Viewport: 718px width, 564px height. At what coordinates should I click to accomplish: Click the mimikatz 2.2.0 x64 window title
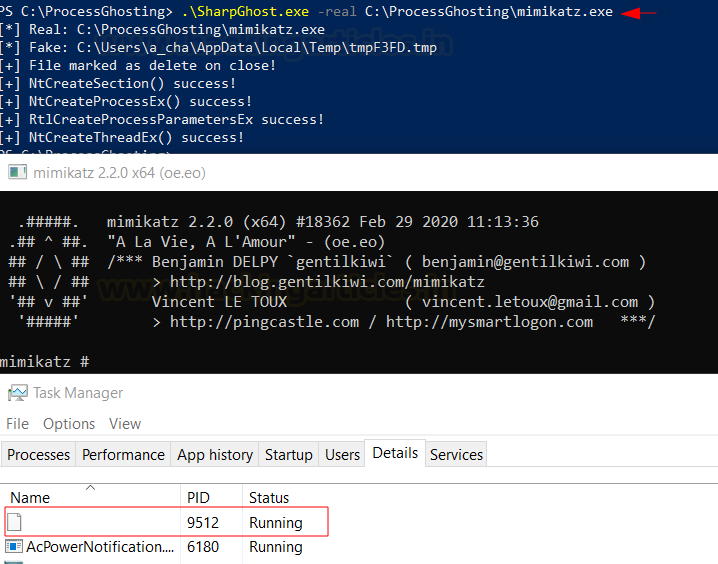(x=120, y=173)
